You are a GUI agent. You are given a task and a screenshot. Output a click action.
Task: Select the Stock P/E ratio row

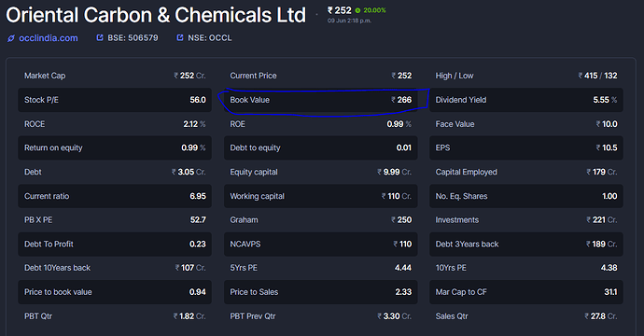pyautogui.click(x=115, y=100)
